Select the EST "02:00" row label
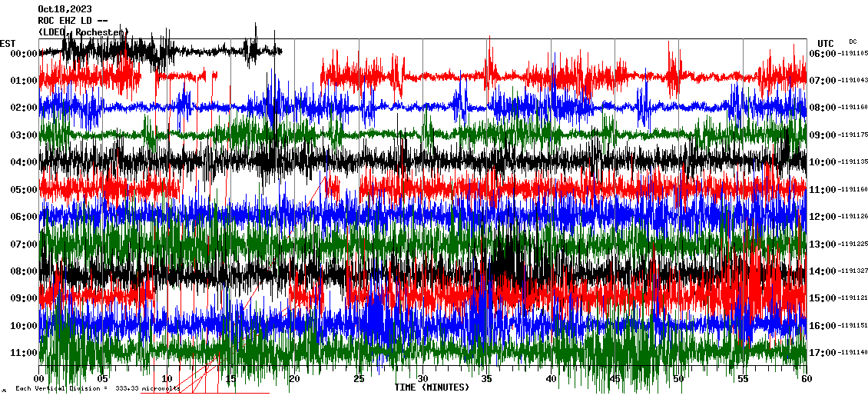868x399 pixels. (x=24, y=108)
